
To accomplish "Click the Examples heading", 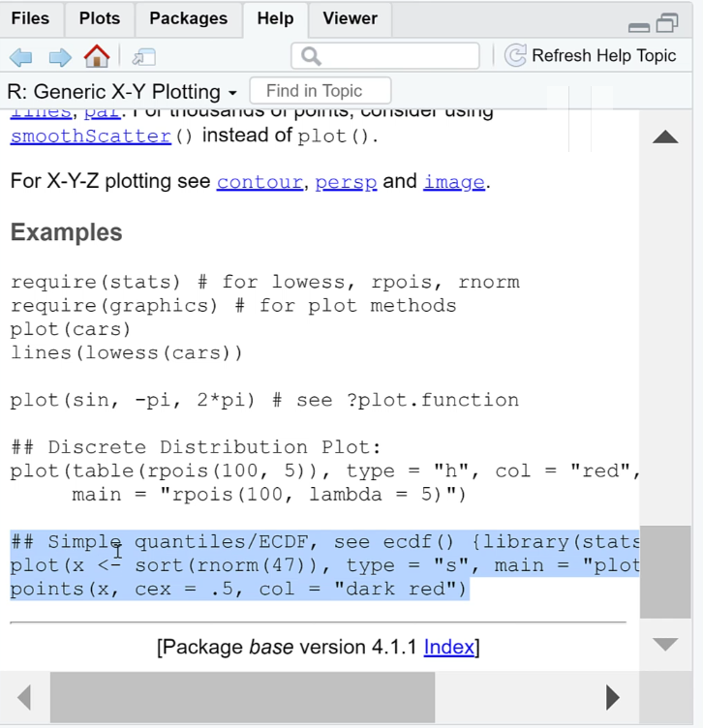I will [67, 232].
